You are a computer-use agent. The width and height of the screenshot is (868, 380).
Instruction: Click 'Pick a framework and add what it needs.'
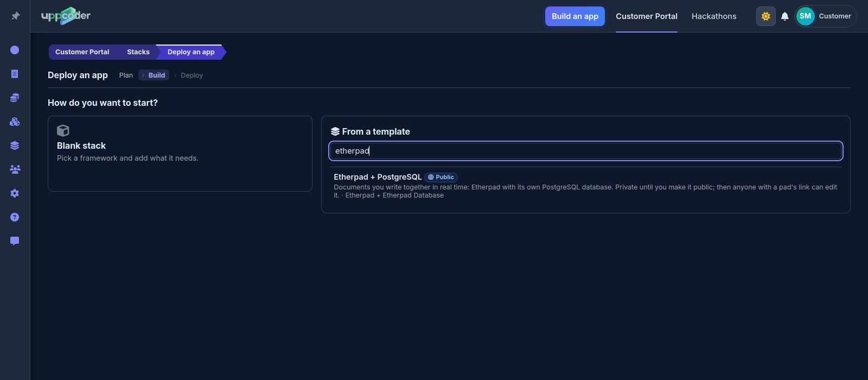[127, 158]
